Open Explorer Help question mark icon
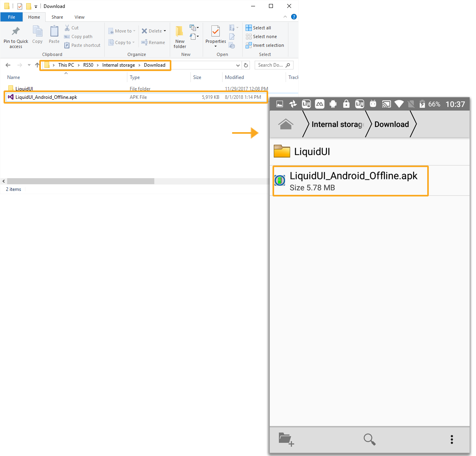Viewport: 476px width, 456px height. pyautogui.click(x=294, y=17)
